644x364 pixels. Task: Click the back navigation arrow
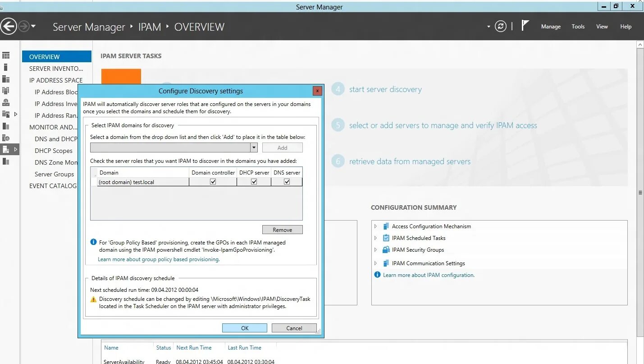click(8, 26)
